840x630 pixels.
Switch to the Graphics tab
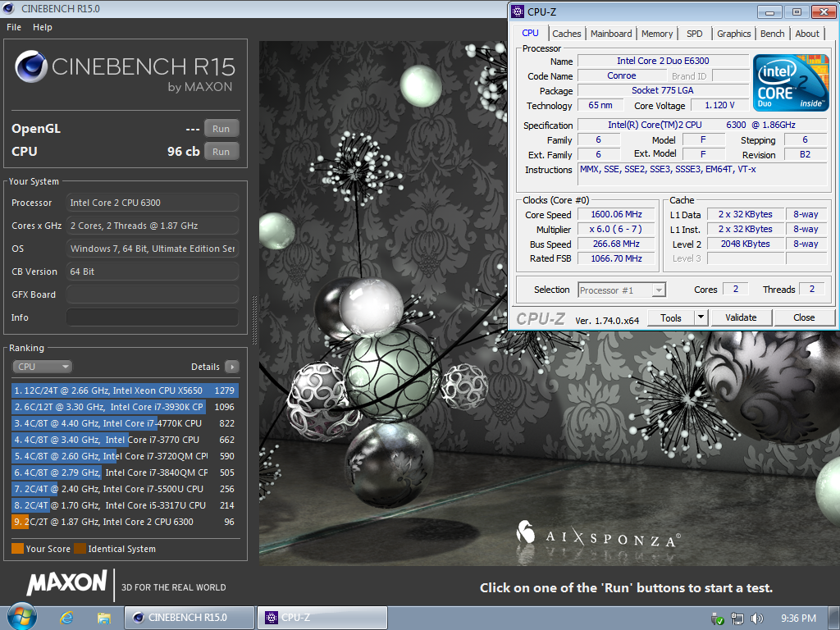click(x=733, y=34)
